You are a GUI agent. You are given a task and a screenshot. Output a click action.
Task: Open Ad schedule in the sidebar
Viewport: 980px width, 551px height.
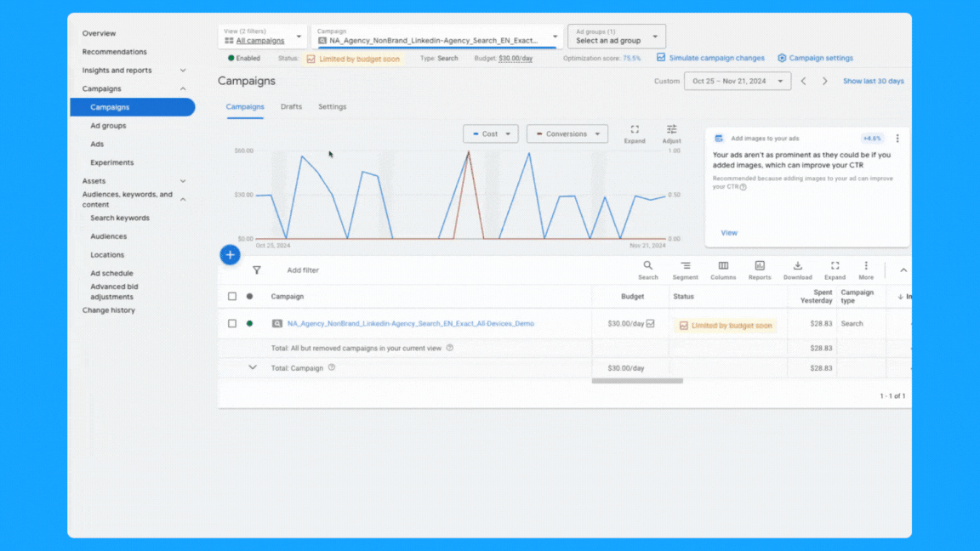[x=112, y=274]
